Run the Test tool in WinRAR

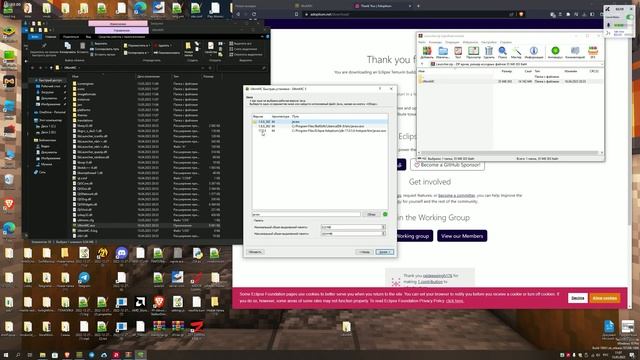tap(458, 52)
